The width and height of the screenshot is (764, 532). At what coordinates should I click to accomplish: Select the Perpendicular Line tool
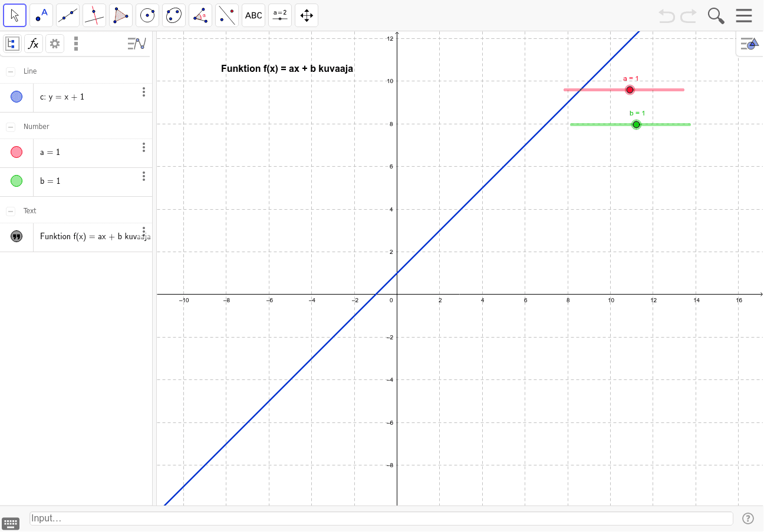(94, 15)
